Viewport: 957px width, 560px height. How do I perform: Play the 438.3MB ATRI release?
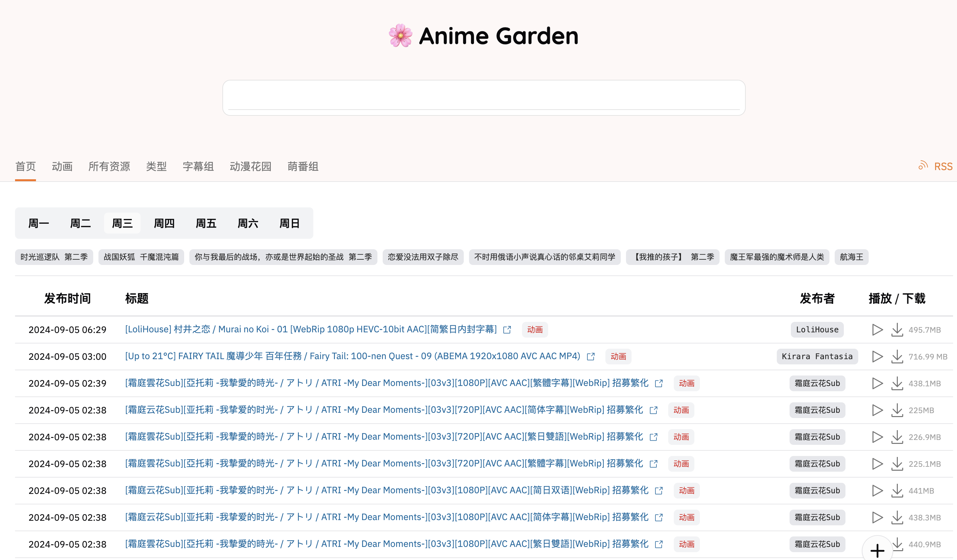(877, 517)
